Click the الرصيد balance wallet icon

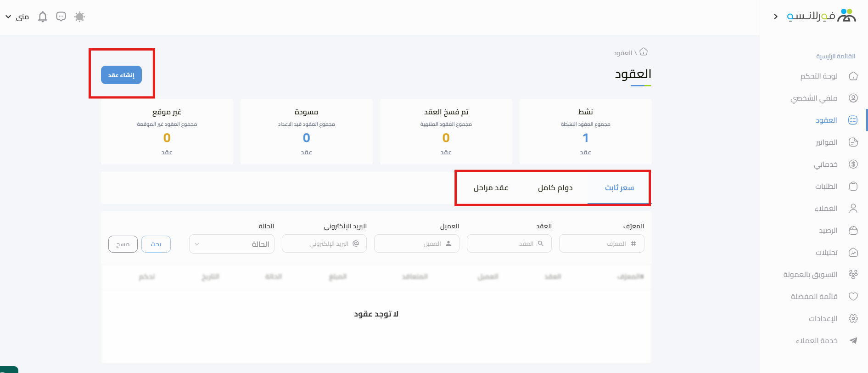coord(853,231)
